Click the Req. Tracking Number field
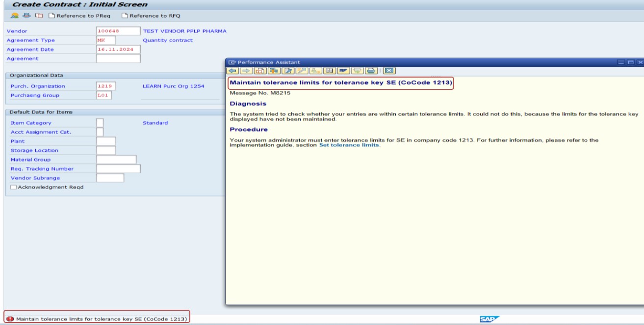The image size is (644, 325). pos(118,168)
